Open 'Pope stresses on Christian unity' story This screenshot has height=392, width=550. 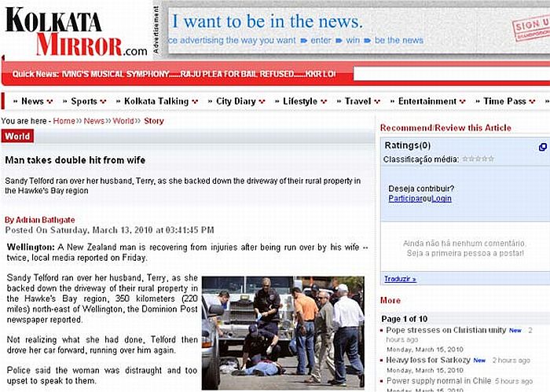point(445,330)
